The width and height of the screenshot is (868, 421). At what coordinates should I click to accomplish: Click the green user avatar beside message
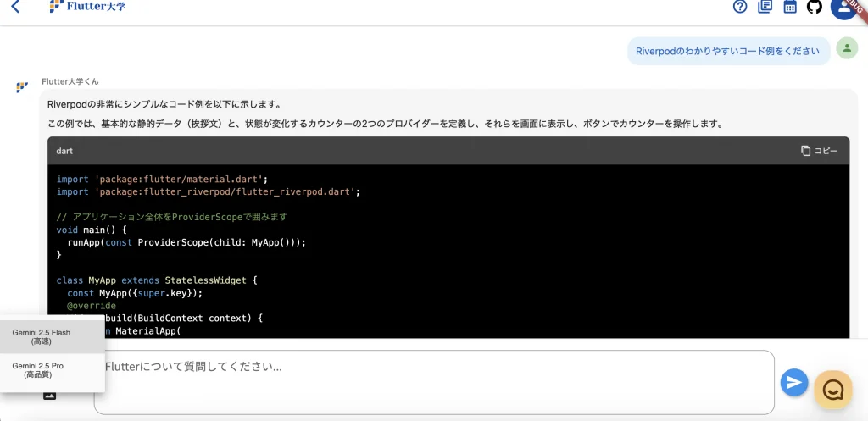(847, 48)
